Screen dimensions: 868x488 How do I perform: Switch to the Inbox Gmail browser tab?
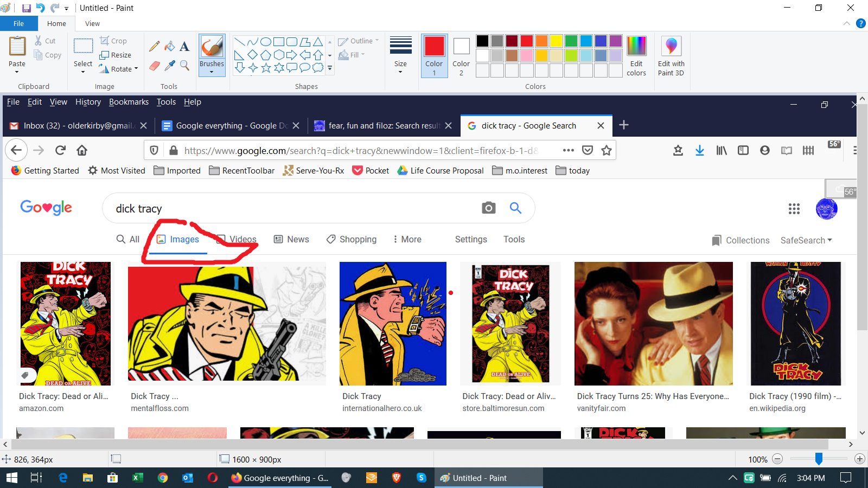[x=79, y=125]
